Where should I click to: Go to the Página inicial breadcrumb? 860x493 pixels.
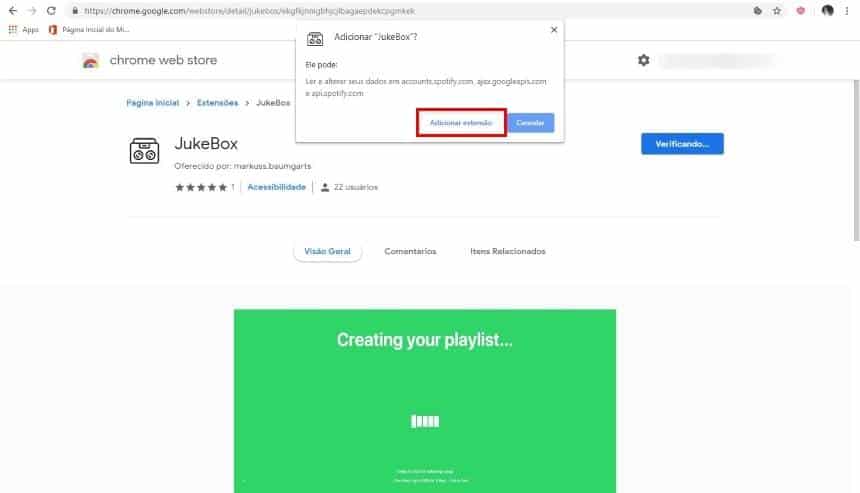(152, 103)
